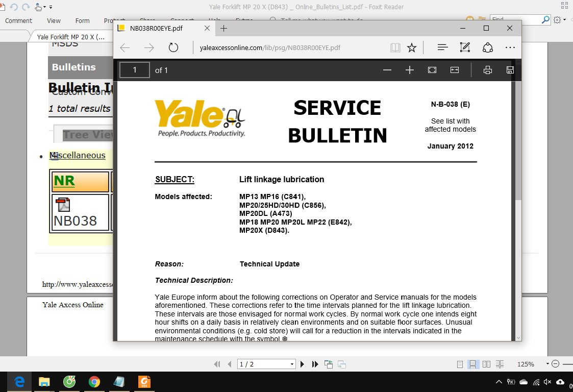Click the Edge address bar URL

(x=270, y=47)
